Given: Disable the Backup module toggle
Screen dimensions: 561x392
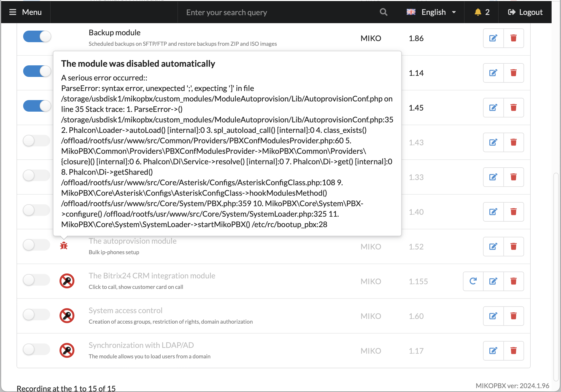Looking at the screenshot, I should coord(37,36).
